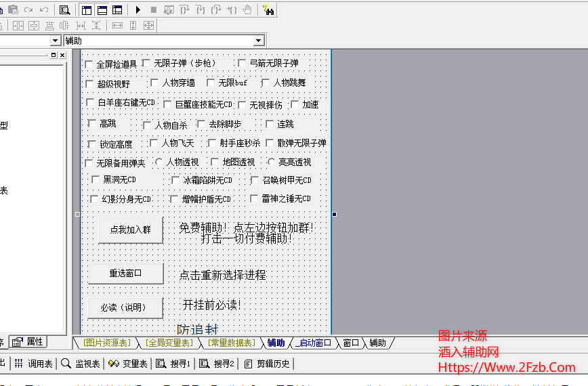Expand the left dropdown beside 辅助 combo
The width and height of the screenshot is (588, 386).
56,41
